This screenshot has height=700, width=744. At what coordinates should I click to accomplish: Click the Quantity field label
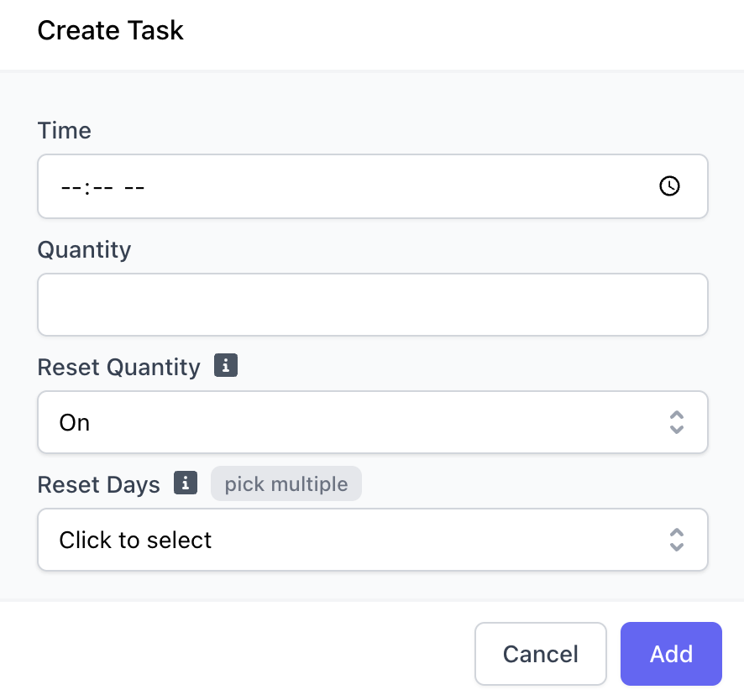pyautogui.click(x=84, y=249)
